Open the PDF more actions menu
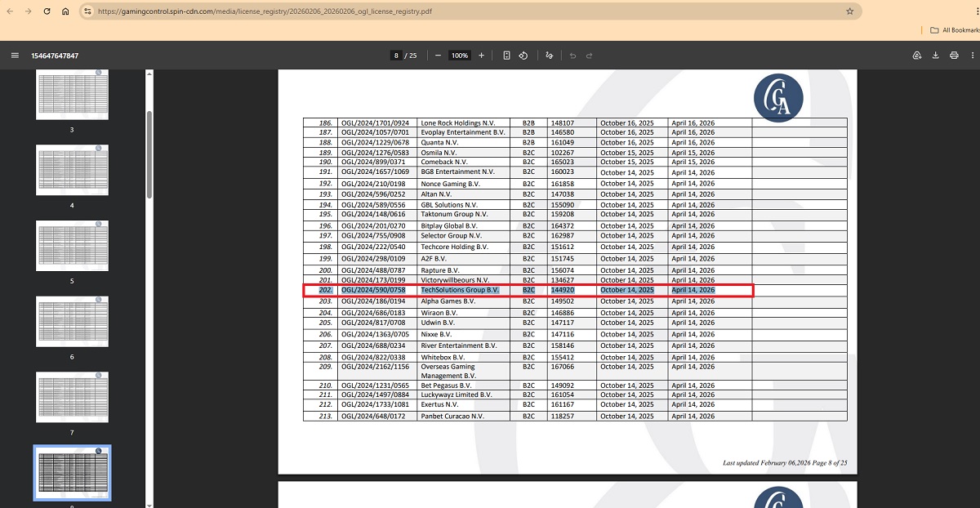The height and width of the screenshot is (508, 980). 972,56
